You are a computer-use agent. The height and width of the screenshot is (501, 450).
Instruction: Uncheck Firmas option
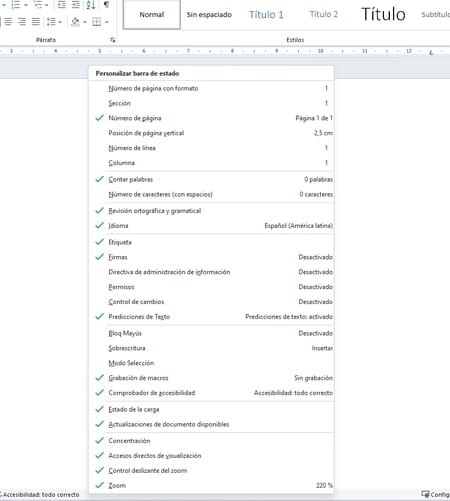pyautogui.click(x=212, y=257)
